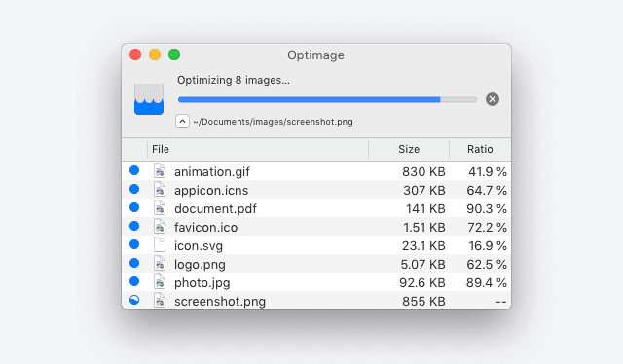Click the status dot for logo.png

pyautogui.click(x=134, y=263)
